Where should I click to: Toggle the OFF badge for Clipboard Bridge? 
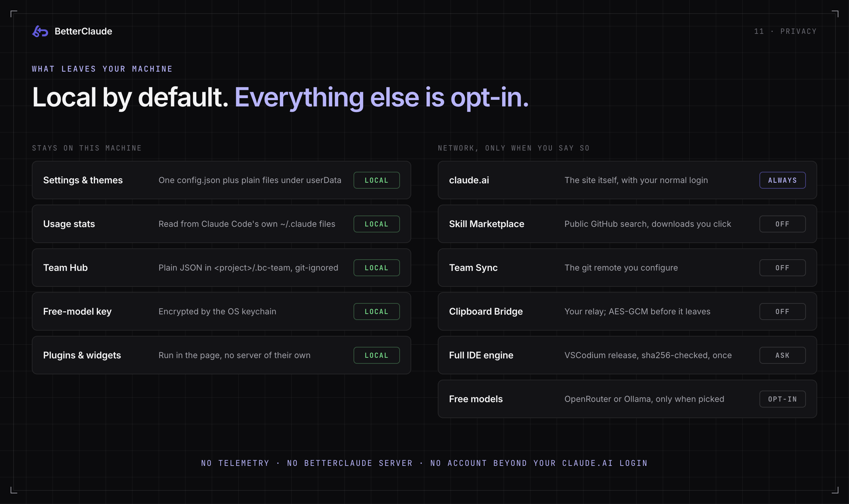click(782, 311)
